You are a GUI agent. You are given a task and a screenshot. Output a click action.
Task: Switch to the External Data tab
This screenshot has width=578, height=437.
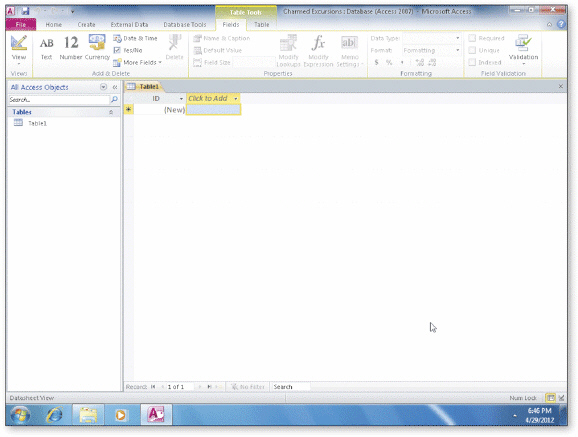[129, 25]
